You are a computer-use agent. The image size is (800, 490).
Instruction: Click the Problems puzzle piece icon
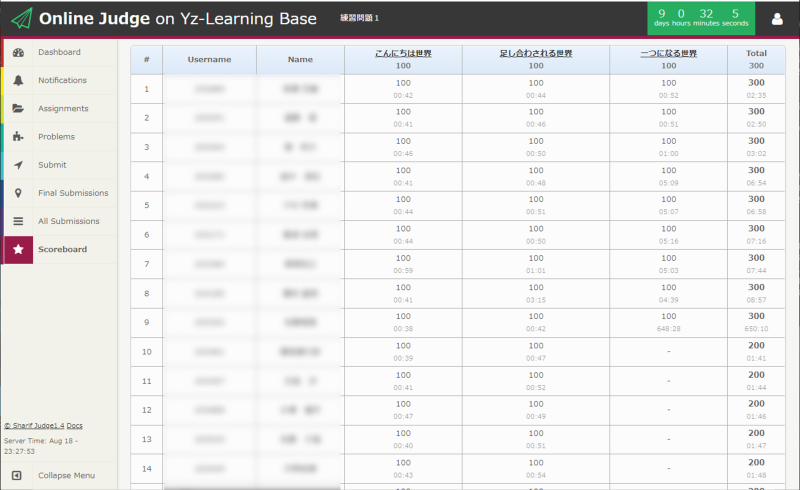[x=18, y=137]
